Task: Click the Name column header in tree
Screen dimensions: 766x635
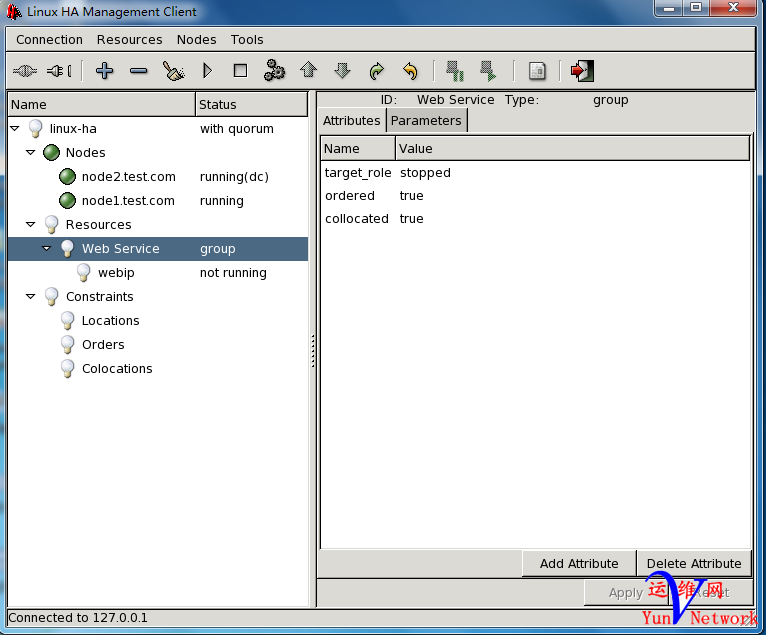Action: coord(102,105)
